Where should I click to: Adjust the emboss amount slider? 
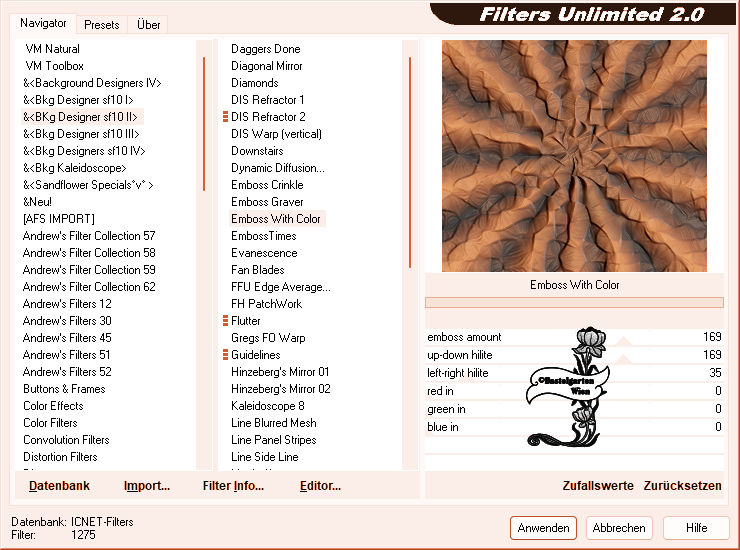[x=574, y=337]
